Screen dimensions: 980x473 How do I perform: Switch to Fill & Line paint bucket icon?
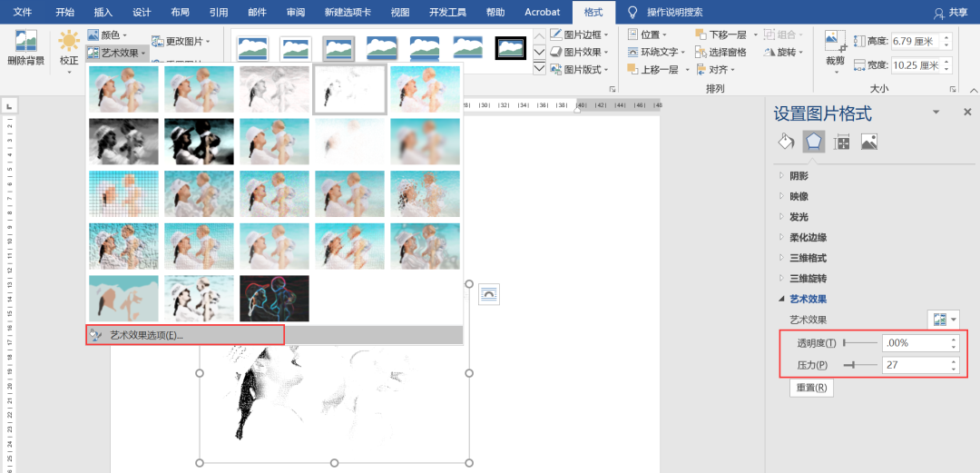(786, 142)
